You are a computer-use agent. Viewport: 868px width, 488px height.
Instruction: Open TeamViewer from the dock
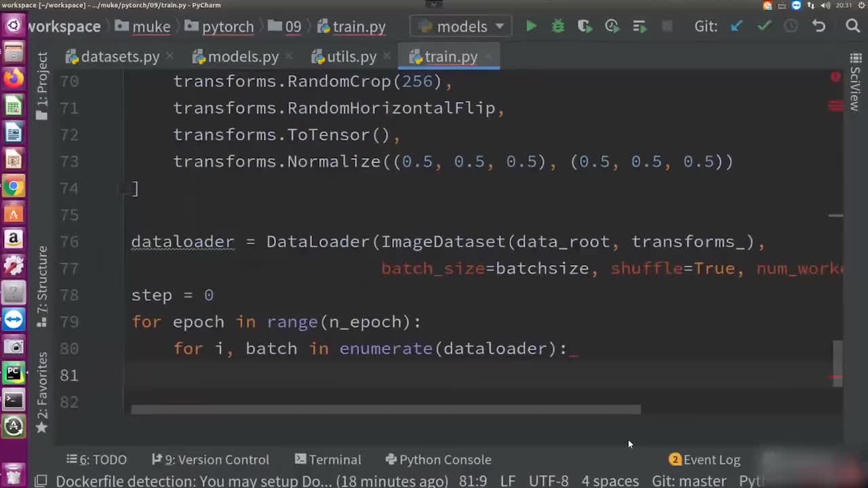pyautogui.click(x=14, y=319)
